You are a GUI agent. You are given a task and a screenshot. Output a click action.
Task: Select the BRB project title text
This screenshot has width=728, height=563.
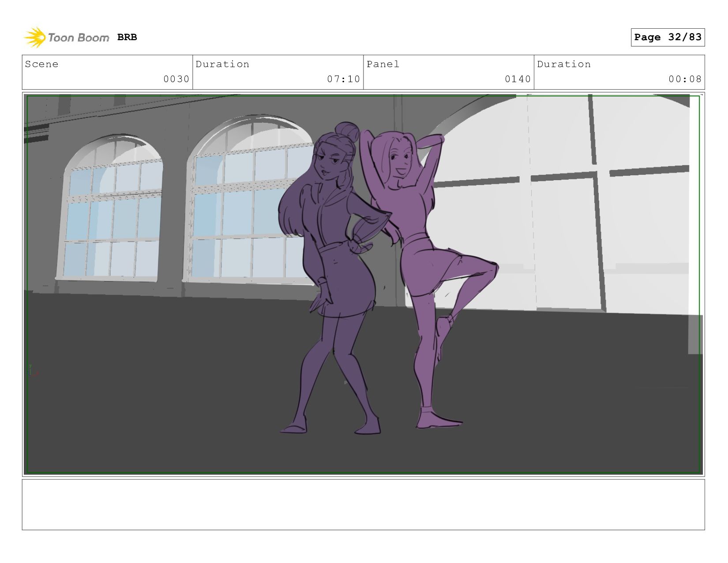click(x=127, y=38)
